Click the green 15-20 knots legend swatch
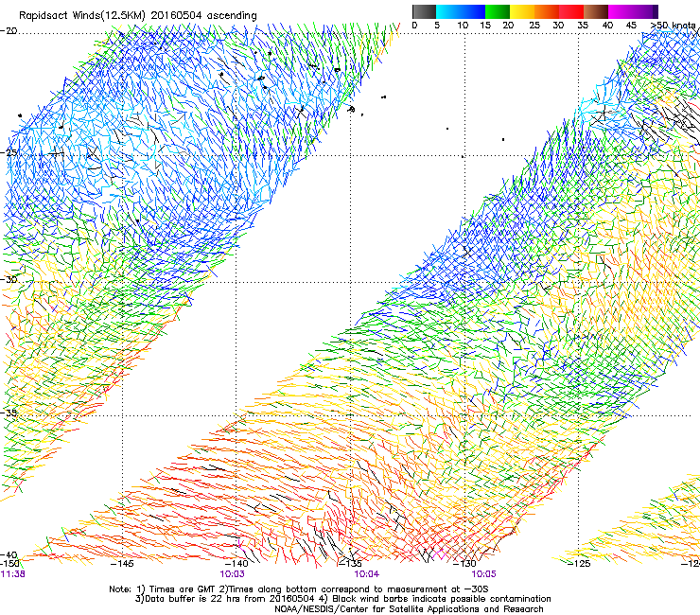The image size is (700, 615). [x=498, y=11]
